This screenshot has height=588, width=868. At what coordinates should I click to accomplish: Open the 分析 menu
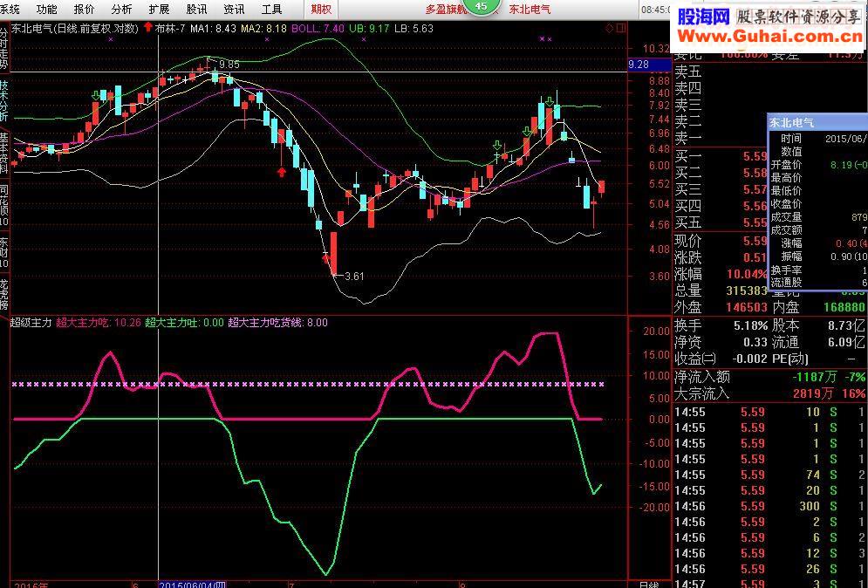121,9
